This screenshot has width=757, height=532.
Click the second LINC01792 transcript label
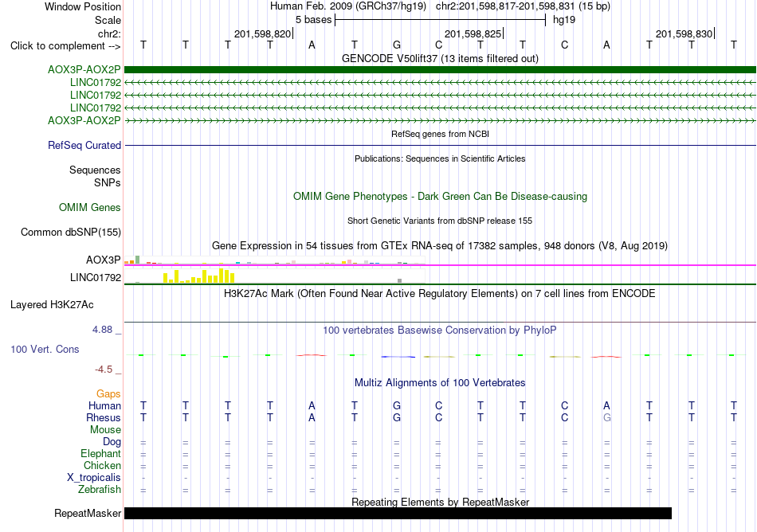tap(95, 95)
